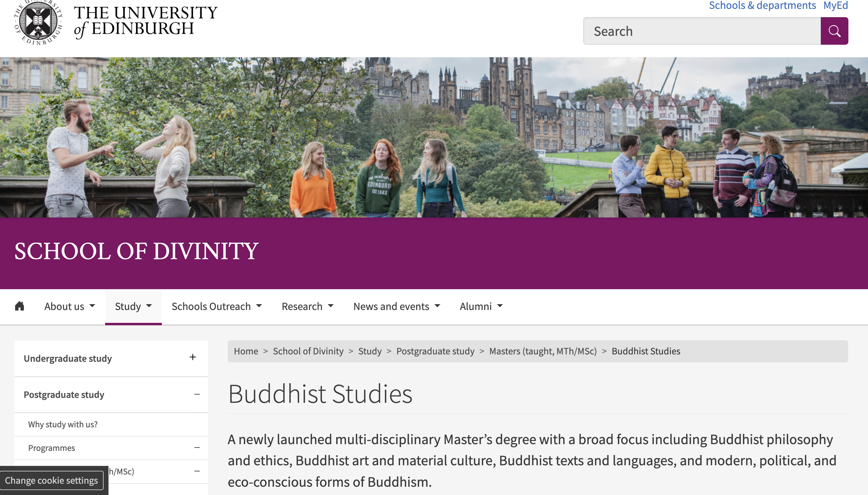Image resolution: width=868 pixels, height=495 pixels.
Task: Click the home icon in navigation bar
Action: (19, 306)
